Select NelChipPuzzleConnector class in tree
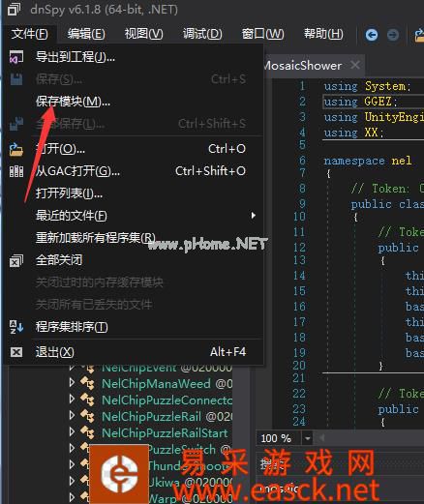 (167, 400)
